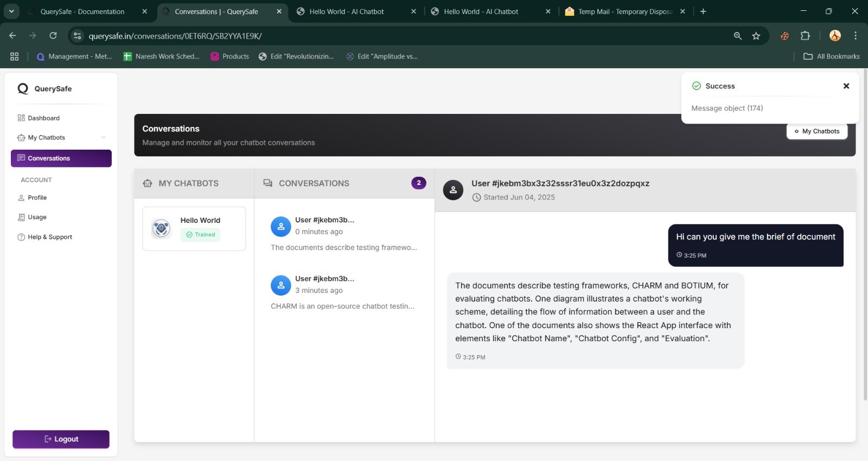
Task: Bookmark this page with star icon
Action: coord(756,36)
